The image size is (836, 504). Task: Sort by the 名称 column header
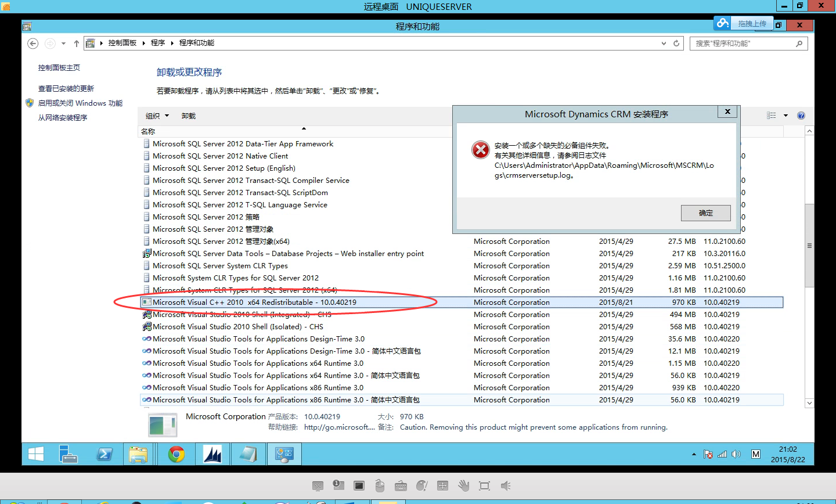tap(148, 131)
